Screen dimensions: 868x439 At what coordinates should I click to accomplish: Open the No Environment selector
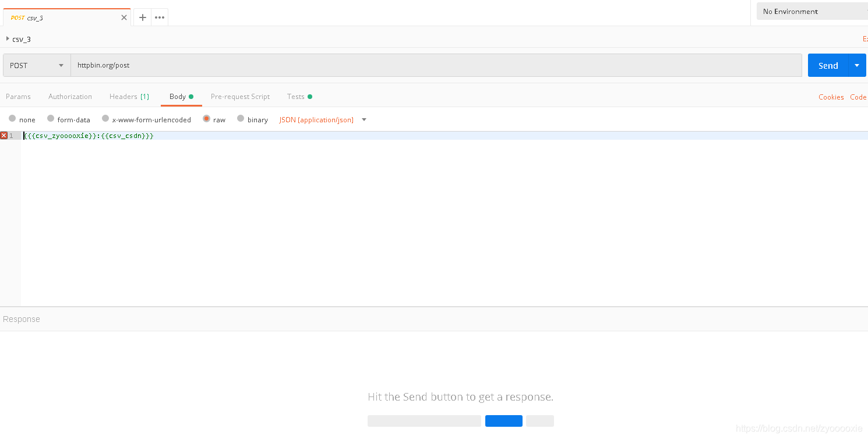(812, 11)
